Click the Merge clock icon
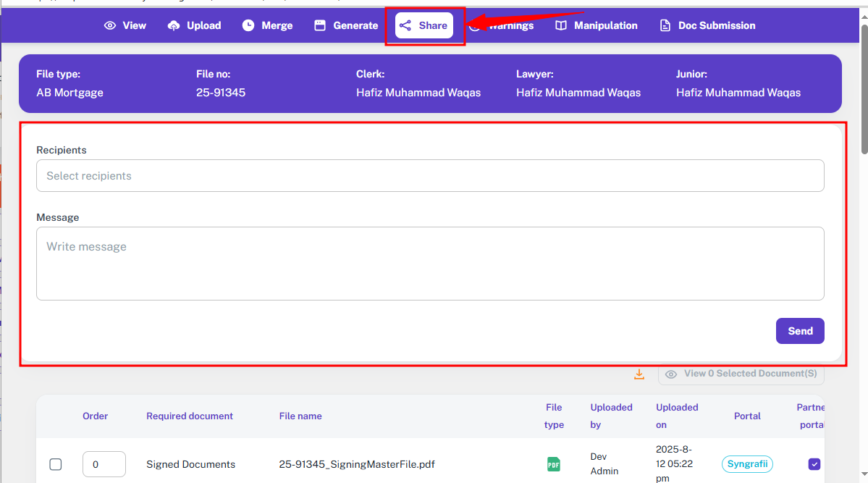The image size is (868, 483). [248, 25]
